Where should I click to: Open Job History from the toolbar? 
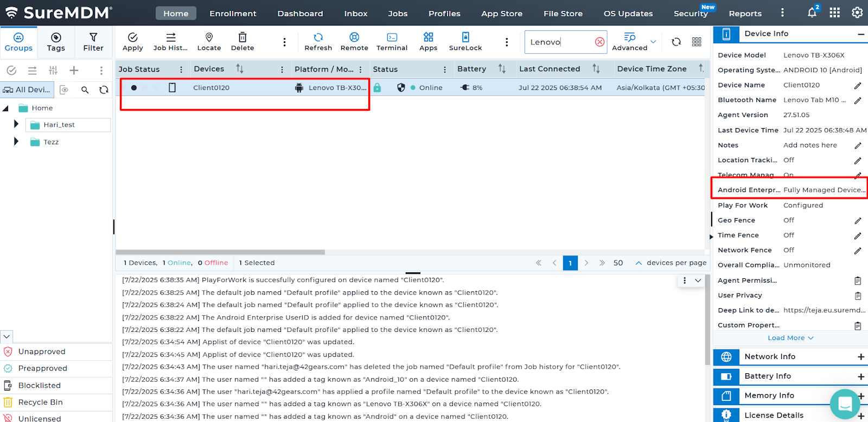tap(170, 41)
